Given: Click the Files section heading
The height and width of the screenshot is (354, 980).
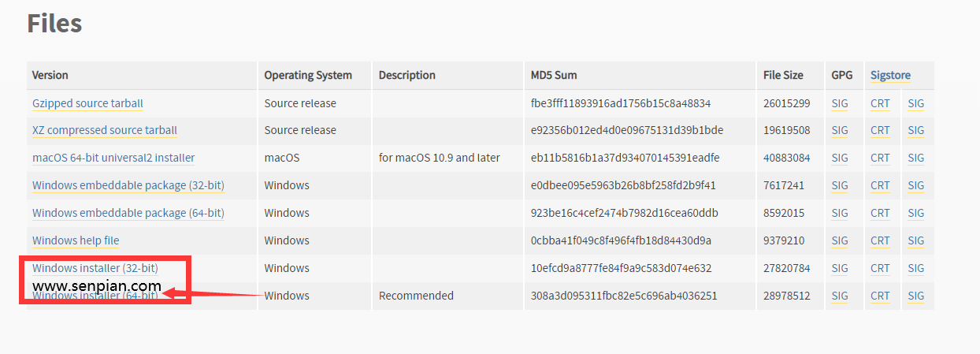Looking at the screenshot, I should coord(54,24).
